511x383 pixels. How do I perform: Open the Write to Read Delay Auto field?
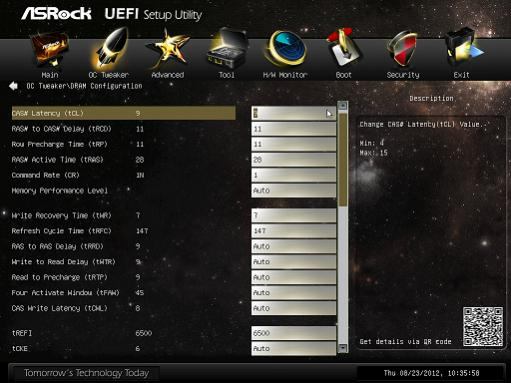tap(294, 262)
